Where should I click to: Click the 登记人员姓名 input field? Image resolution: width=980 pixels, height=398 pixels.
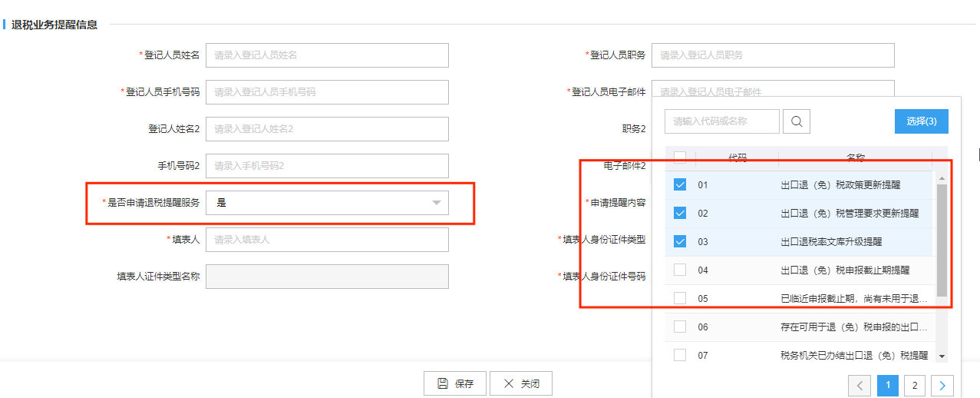coord(327,55)
